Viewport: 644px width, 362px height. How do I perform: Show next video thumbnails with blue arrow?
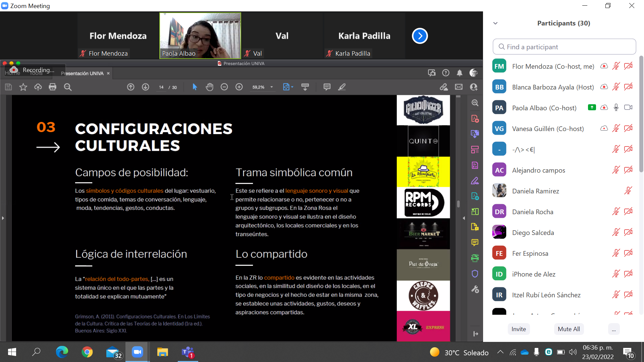coord(420,36)
